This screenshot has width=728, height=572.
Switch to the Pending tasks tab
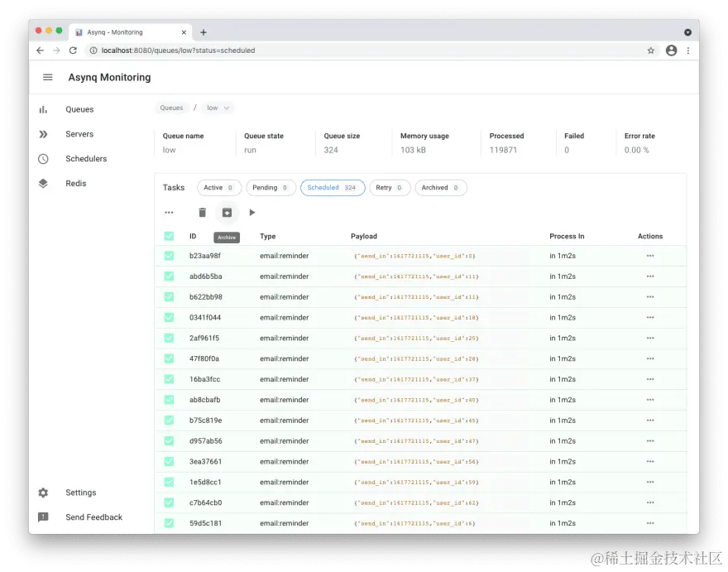pyautogui.click(x=271, y=187)
